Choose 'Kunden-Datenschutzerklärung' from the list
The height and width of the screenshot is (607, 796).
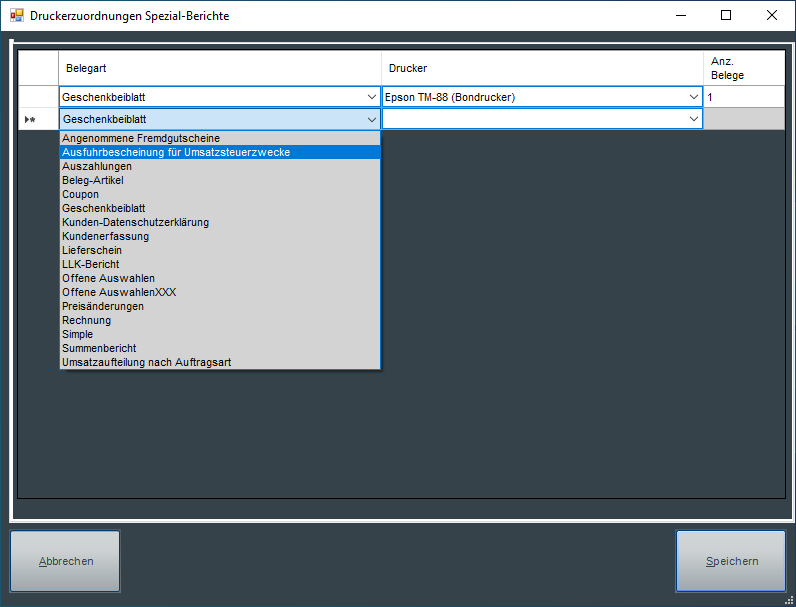pyautogui.click(x=135, y=222)
